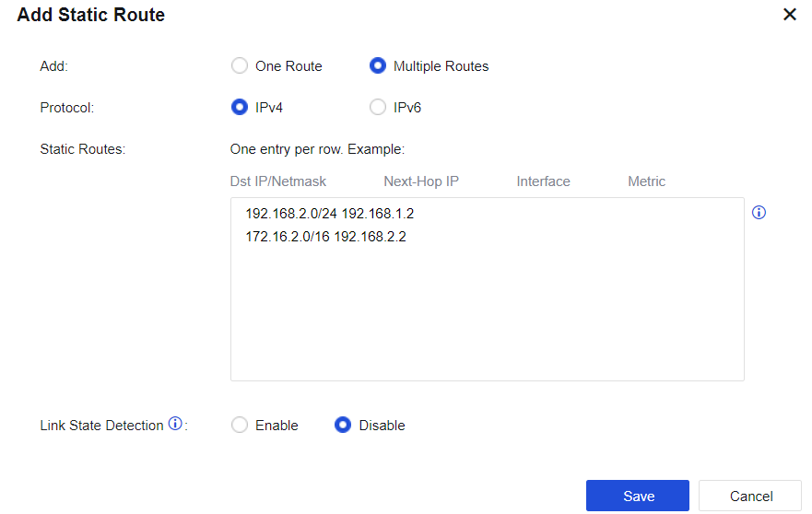The image size is (812, 514).
Task: Close the Add Static Route dialog
Action: [x=789, y=15]
